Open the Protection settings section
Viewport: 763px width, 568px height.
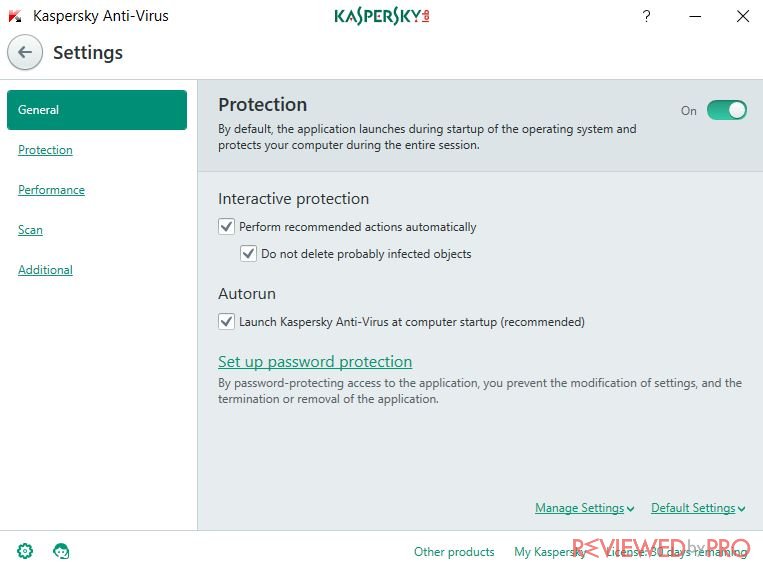45,149
